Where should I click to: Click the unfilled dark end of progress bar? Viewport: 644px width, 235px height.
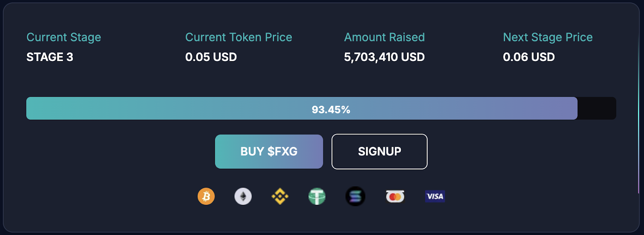[x=597, y=108]
